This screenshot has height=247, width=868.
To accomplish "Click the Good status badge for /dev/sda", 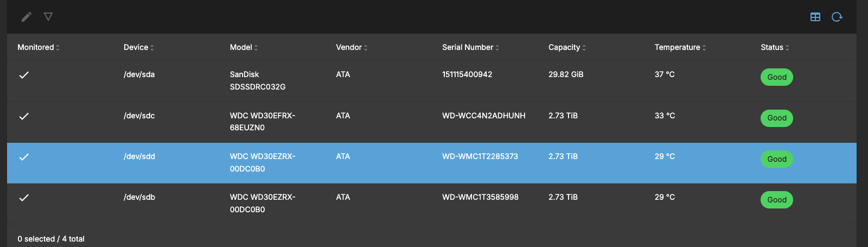I will tap(776, 77).
